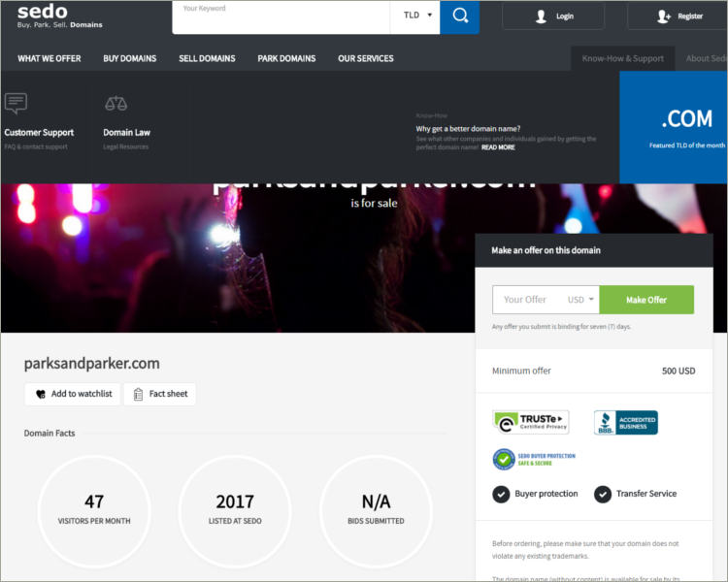Open the Our Services menu
Screen dimensions: 728x582
click(366, 58)
